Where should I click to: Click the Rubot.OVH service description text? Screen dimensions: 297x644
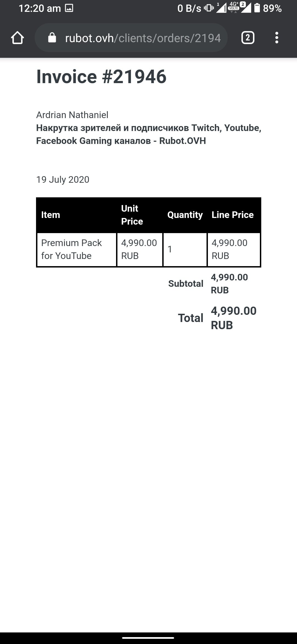click(148, 134)
